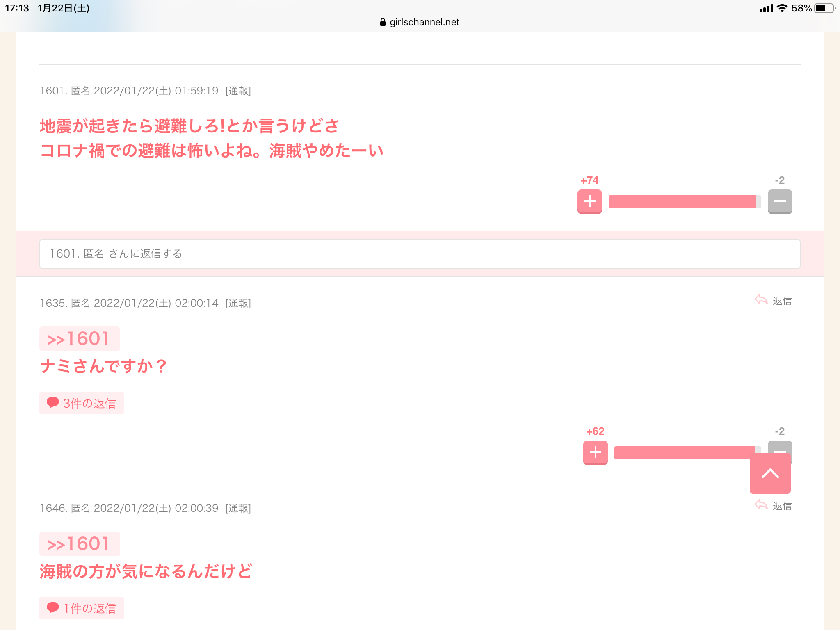Image resolution: width=840 pixels, height=630 pixels.
Task: Open >>1601 anchor in comment 1646
Action: 79,544
